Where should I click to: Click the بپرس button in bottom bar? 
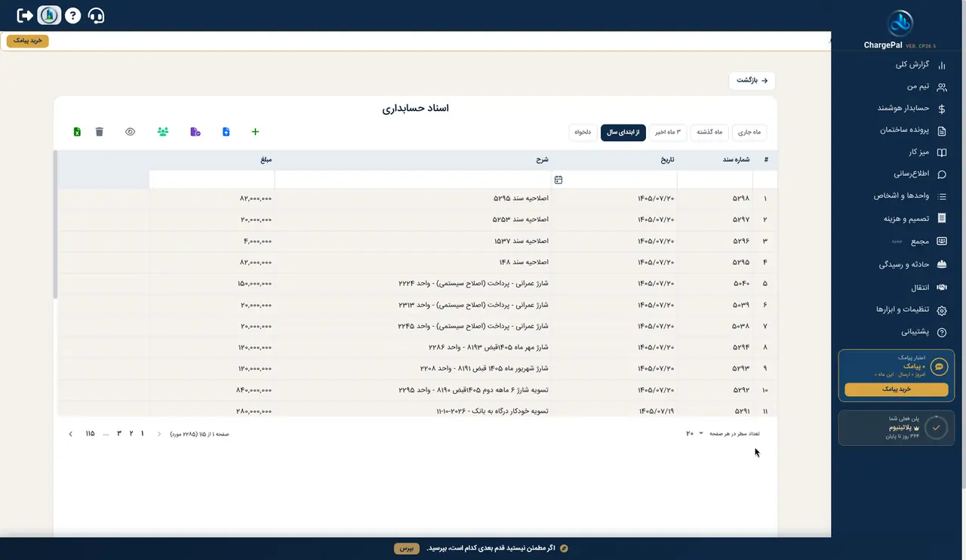point(407,548)
